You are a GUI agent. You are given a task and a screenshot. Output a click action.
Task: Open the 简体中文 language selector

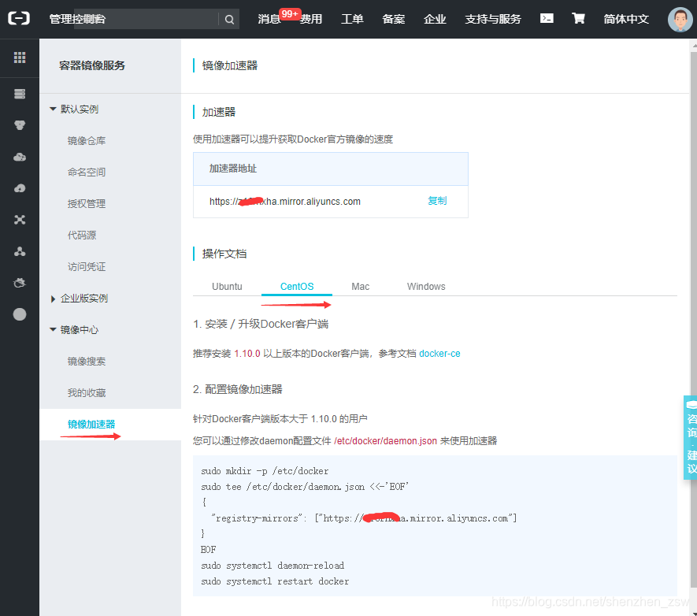point(626,19)
